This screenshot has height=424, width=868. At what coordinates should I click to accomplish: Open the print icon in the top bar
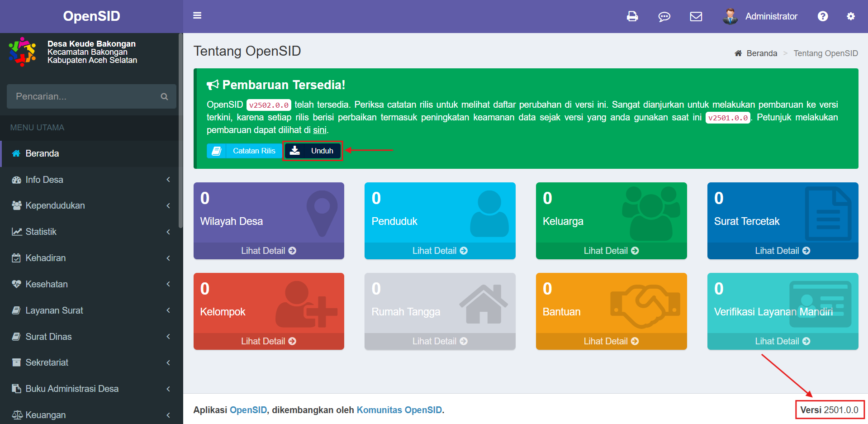coord(632,16)
